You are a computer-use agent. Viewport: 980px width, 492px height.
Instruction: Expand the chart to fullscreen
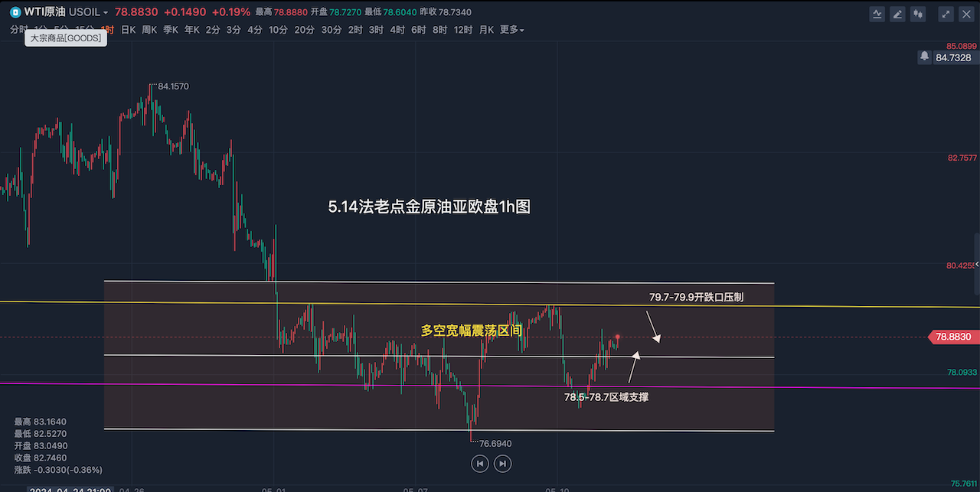tap(946, 14)
